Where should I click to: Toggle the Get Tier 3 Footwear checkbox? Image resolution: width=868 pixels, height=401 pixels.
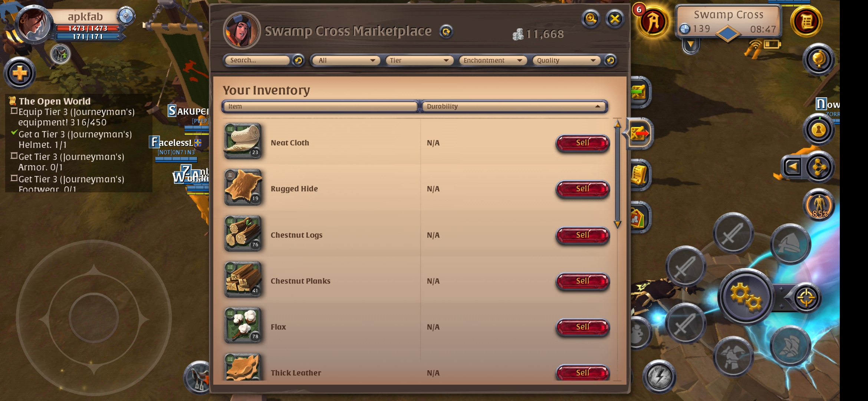pyautogui.click(x=14, y=178)
